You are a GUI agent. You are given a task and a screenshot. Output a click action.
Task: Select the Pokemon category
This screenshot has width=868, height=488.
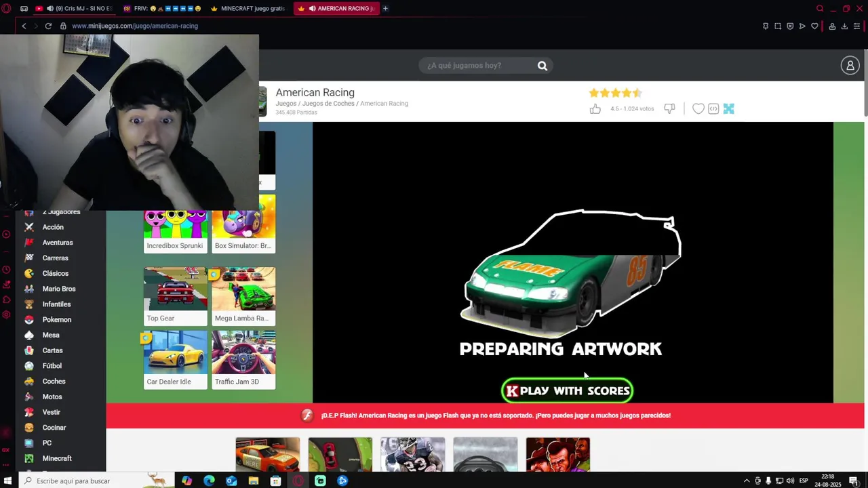click(57, 320)
